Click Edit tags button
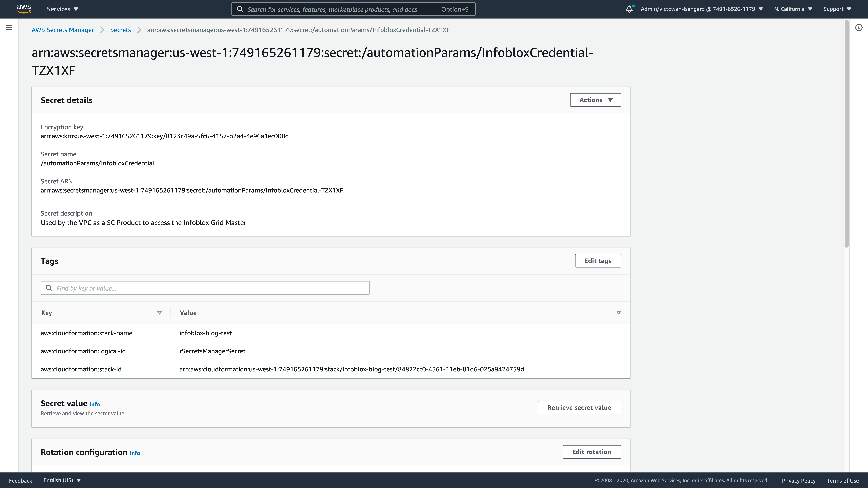Viewport: 868px width, 488px height. [598, 261]
